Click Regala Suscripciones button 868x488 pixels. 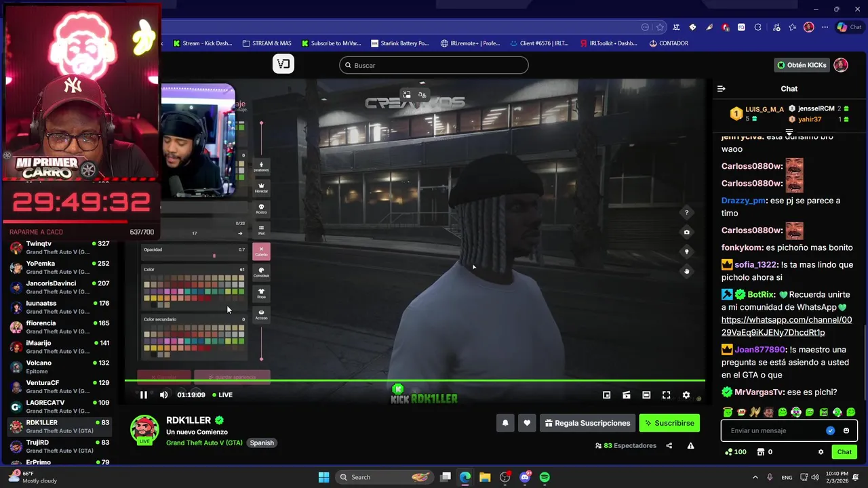[587, 423]
